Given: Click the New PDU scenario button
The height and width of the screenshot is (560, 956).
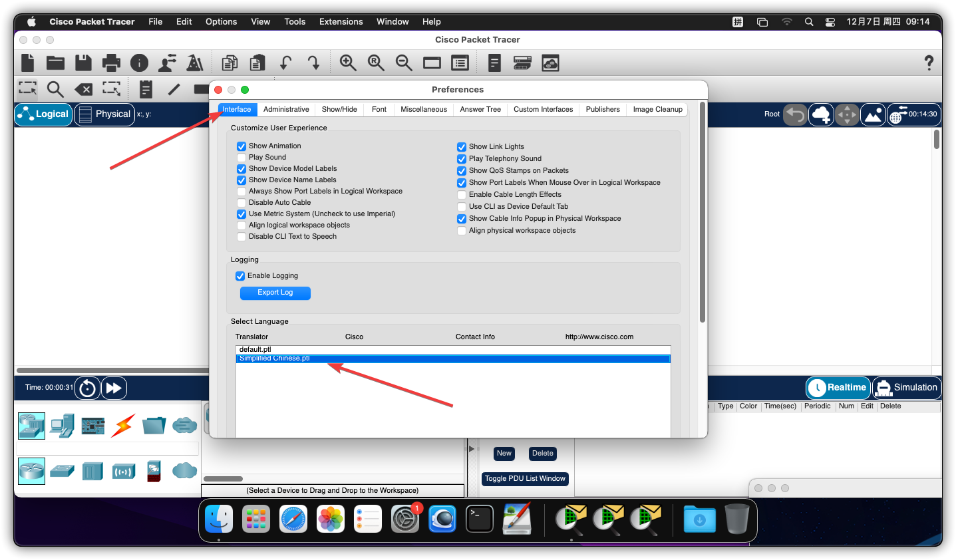Looking at the screenshot, I should click(504, 454).
